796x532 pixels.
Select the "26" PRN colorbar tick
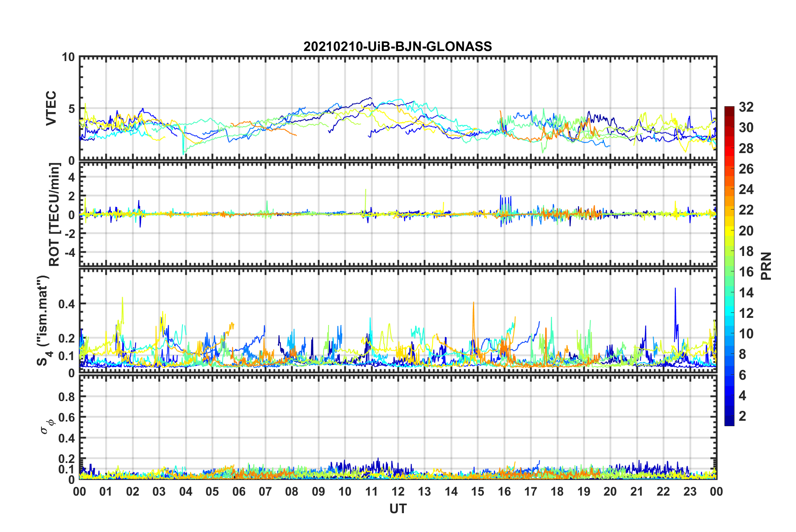(x=746, y=169)
